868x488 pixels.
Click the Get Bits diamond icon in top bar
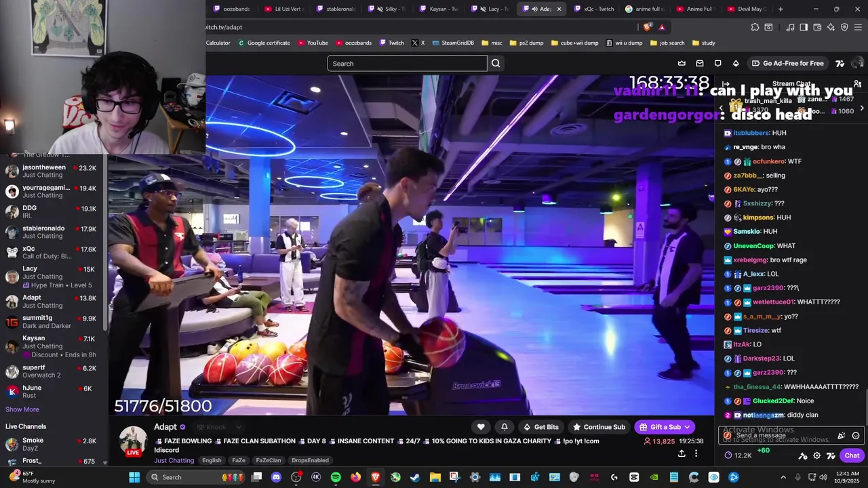click(736, 63)
